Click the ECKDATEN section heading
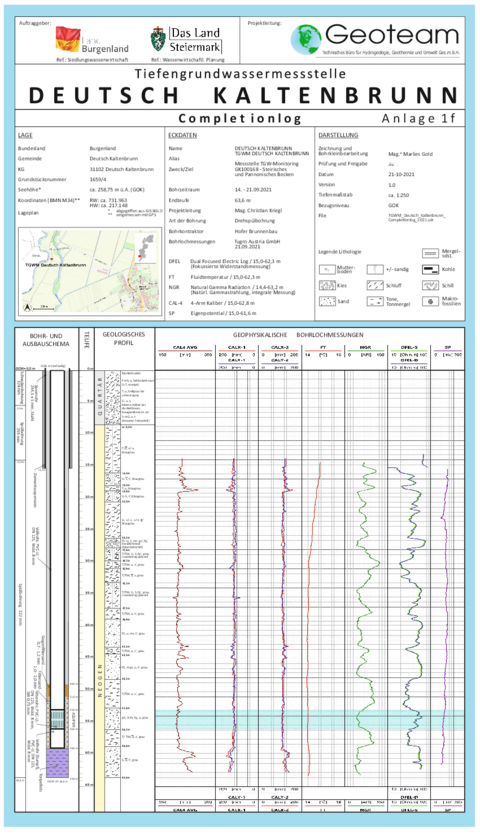The width and height of the screenshot is (480, 840). pos(182,136)
